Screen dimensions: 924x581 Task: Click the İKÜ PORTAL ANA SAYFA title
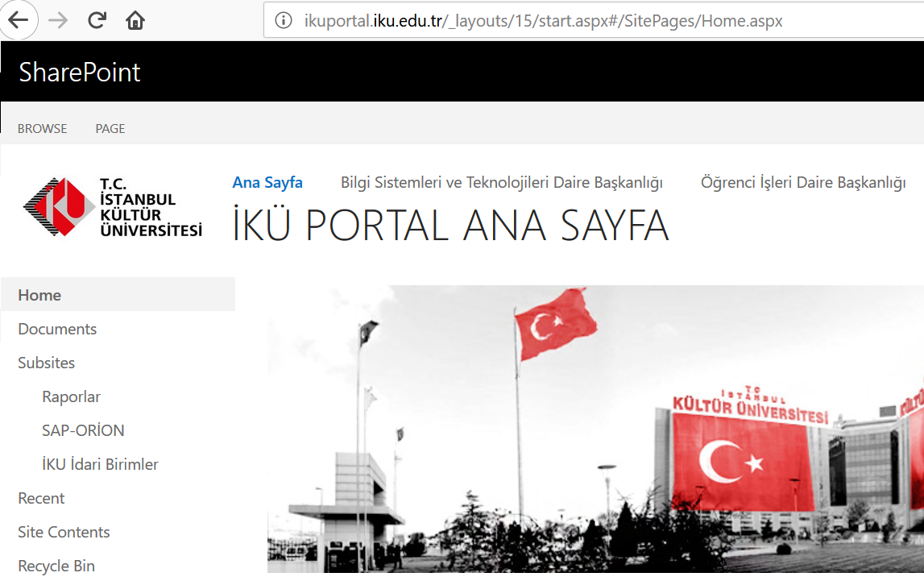point(451,225)
